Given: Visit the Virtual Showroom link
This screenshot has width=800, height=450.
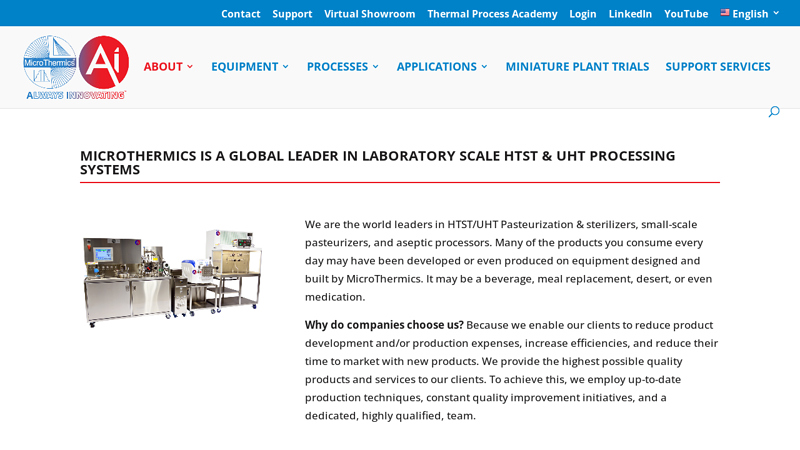Looking at the screenshot, I should pos(369,14).
